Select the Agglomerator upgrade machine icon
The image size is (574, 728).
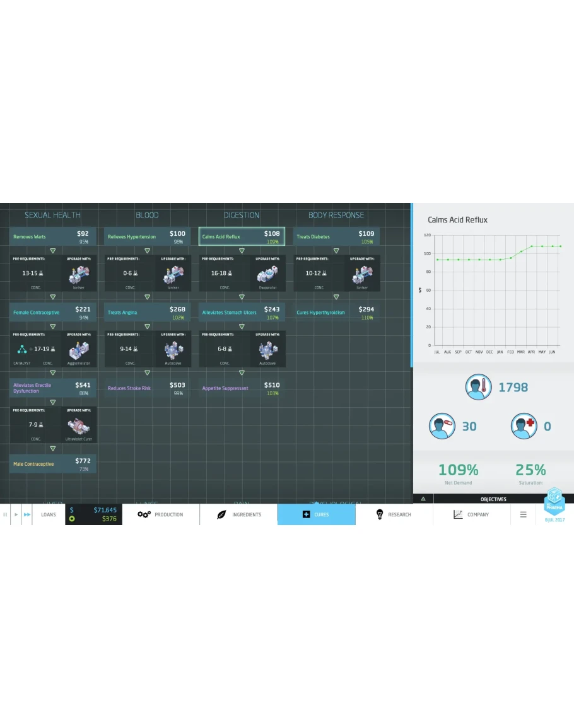(79, 350)
